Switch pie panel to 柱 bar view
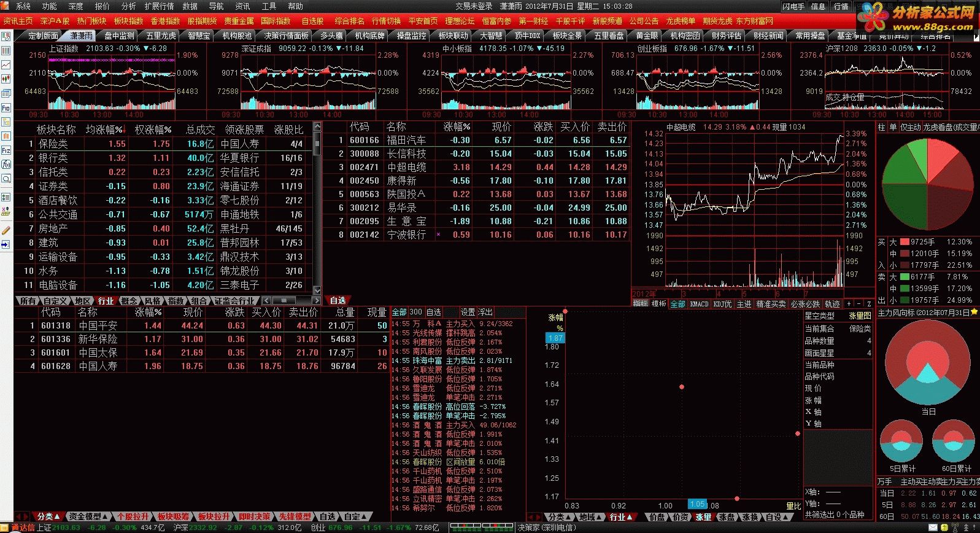Image resolution: width=980 pixels, height=533 pixels. coord(881,127)
